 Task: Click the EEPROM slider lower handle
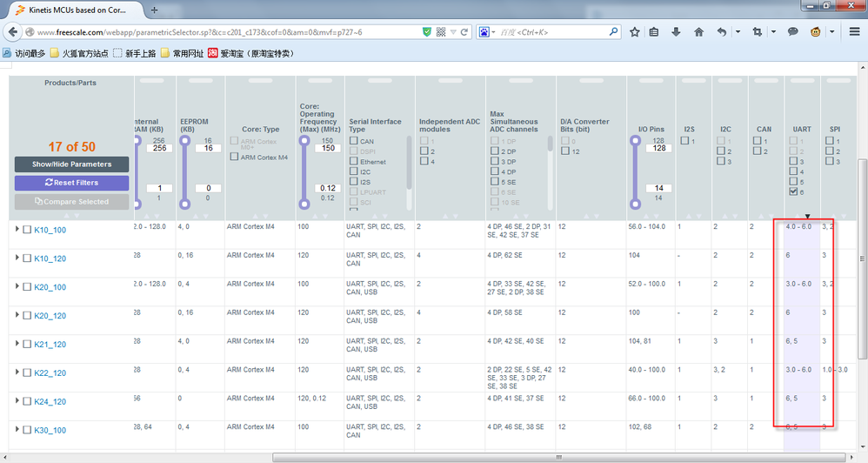(x=185, y=204)
